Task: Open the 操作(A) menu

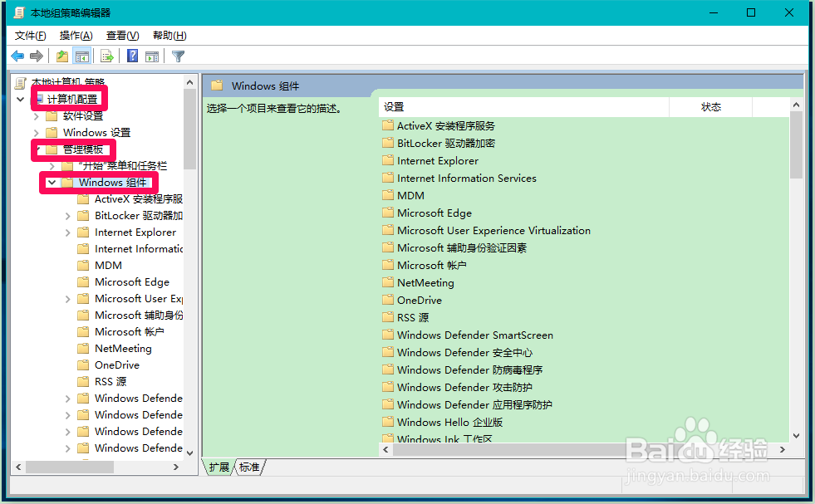Action: coord(76,36)
